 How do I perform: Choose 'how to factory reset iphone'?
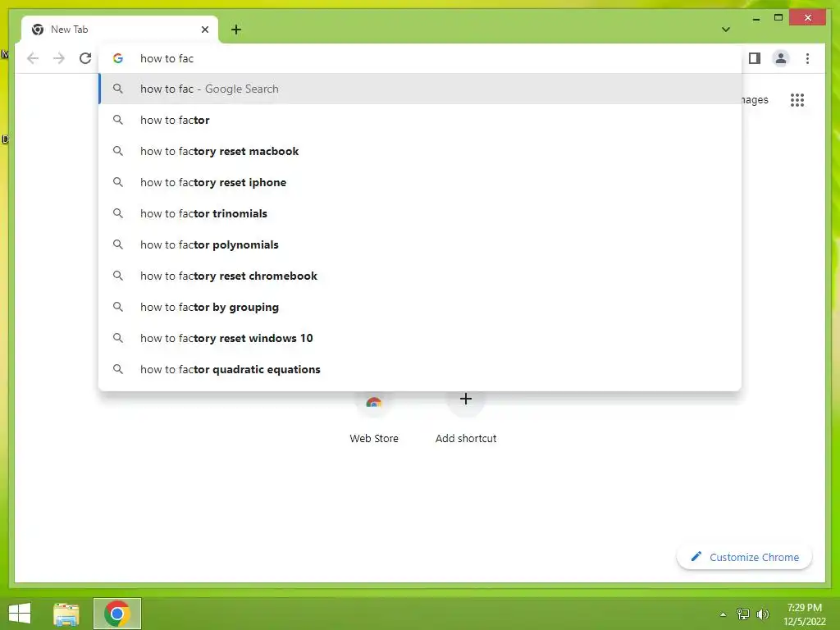tap(421, 182)
